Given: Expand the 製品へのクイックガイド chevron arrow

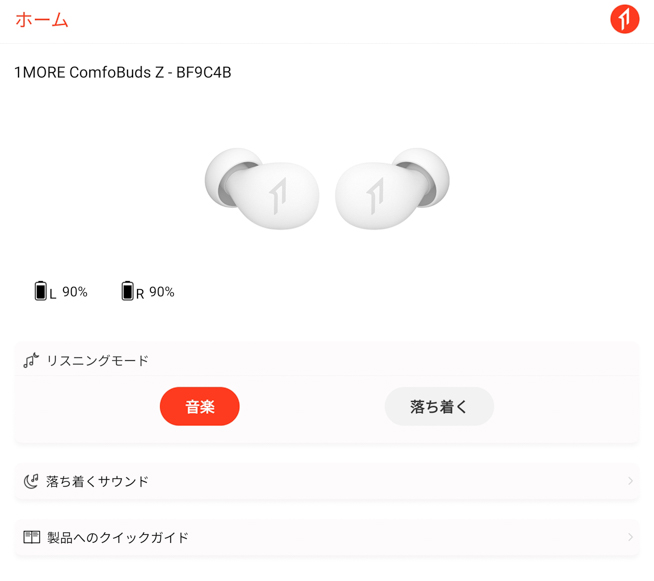Looking at the screenshot, I should pos(631,537).
